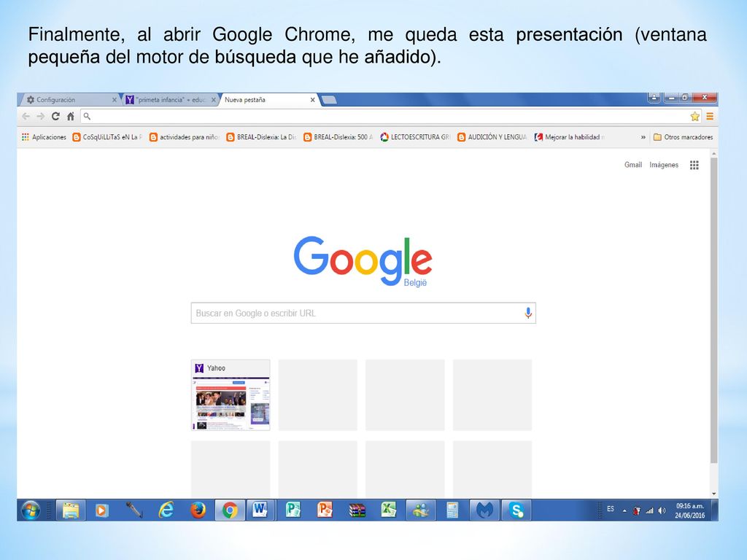Open the Chrome hamburger menu
747x560 pixels.
(x=710, y=116)
